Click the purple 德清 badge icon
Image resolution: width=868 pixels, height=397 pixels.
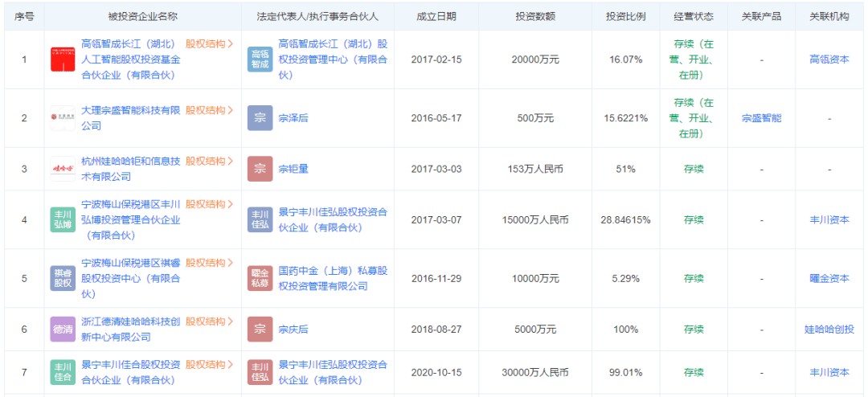click(63, 329)
